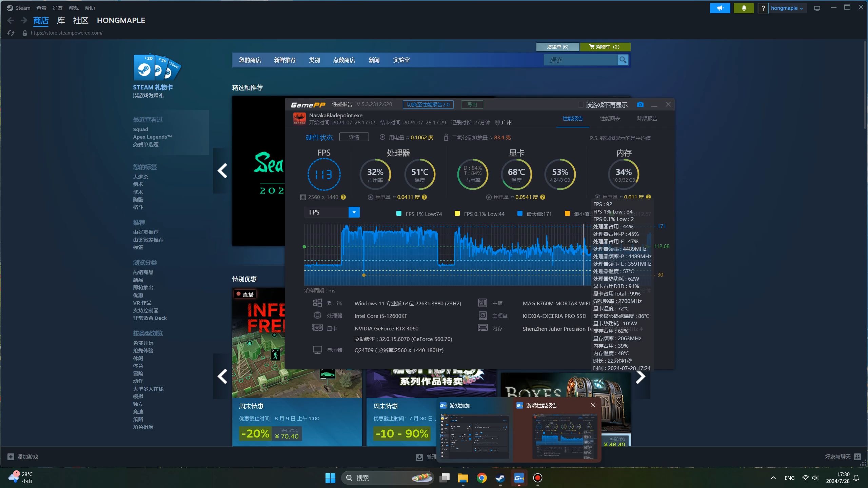This screenshot has width=868, height=488.
Task: Show previous featured carousel item
Action: (222, 170)
